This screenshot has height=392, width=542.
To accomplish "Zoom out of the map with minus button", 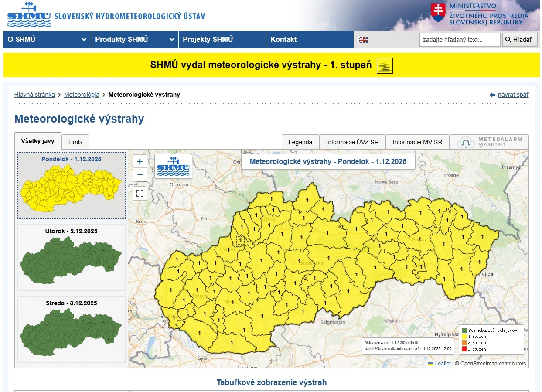I will coord(140,175).
